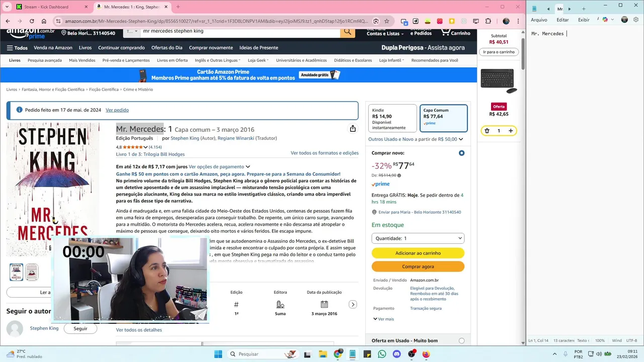
Task: Expand Outros Usado e Novo offers
Action: pyautogui.click(x=416, y=139)
